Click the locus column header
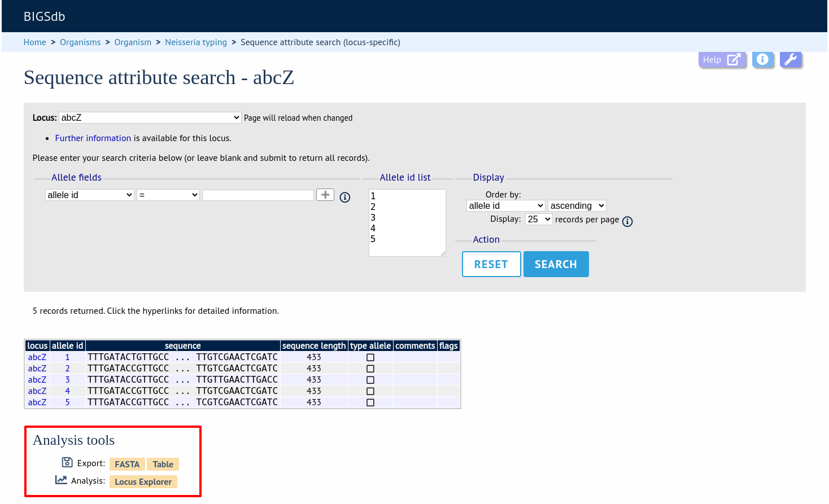 38,346
